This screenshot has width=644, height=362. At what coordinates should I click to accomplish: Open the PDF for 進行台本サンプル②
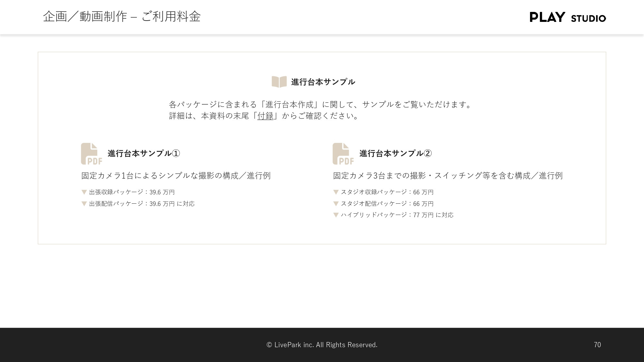coord(343,153)
